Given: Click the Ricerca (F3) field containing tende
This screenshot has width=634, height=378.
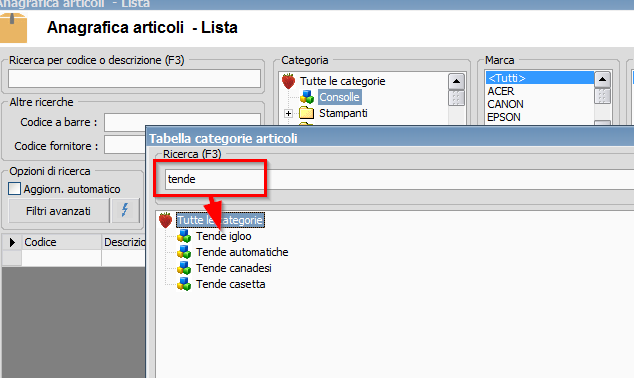Looking at the screenshot, I should tap(399, 179).
